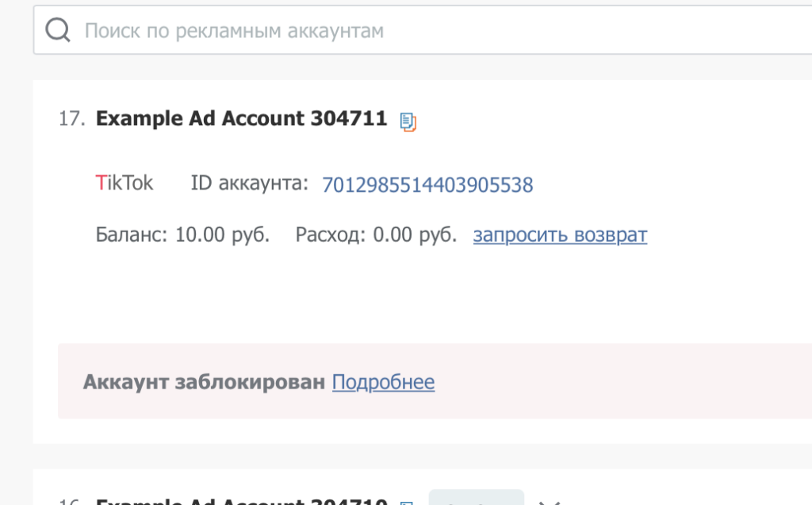Click the gray button beside account 304710
The height and width of the screenshot is (505, 812).
pyautogui.click(x=477, y=497)
